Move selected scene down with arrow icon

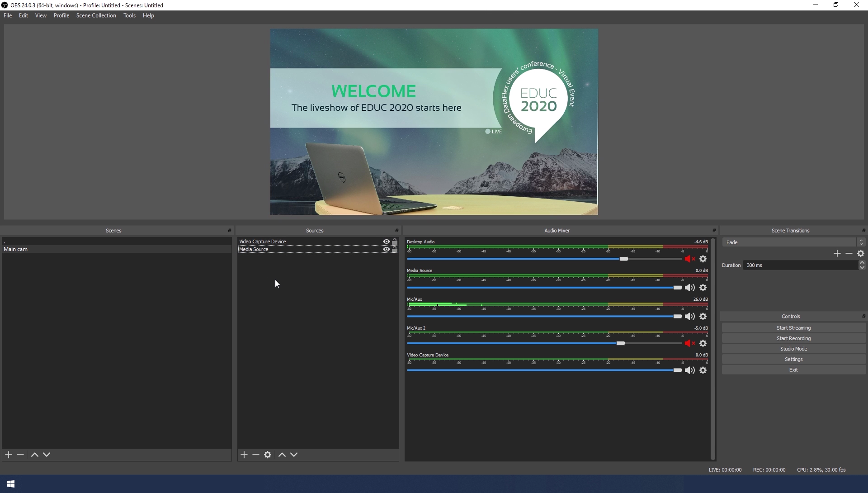pos(47,455)
